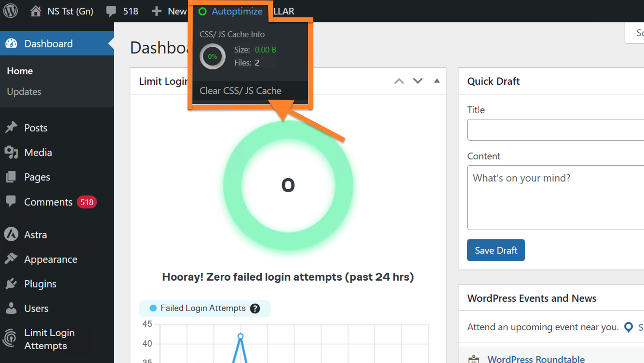
Task: Click the Media library icon
Action: pyautogui.click(x=11, y=152)
